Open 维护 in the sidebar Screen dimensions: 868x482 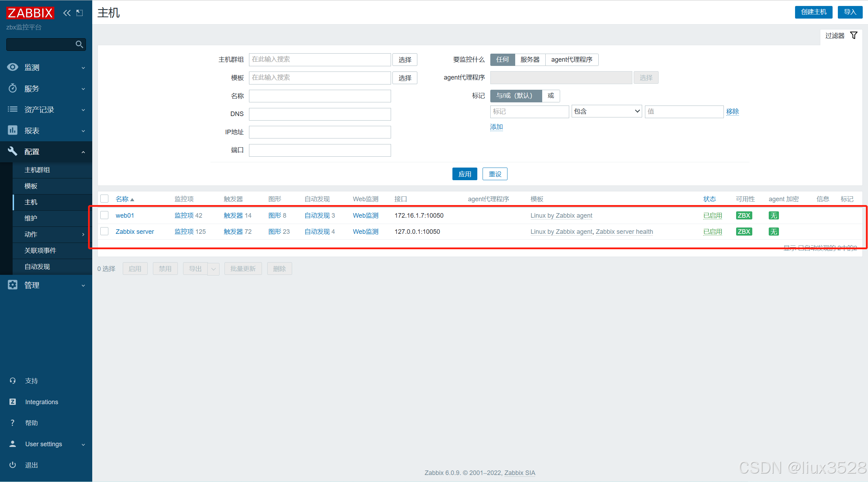coord(31,218)
